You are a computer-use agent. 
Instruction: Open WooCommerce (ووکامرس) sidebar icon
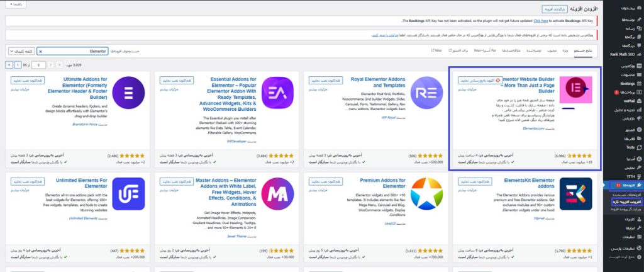click(x=640, y=65)
